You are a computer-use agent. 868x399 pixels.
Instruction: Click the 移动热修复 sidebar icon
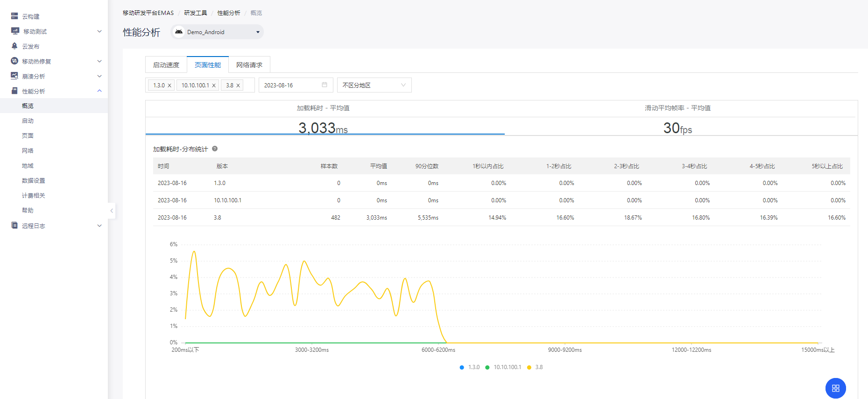[x=14, y=61]
